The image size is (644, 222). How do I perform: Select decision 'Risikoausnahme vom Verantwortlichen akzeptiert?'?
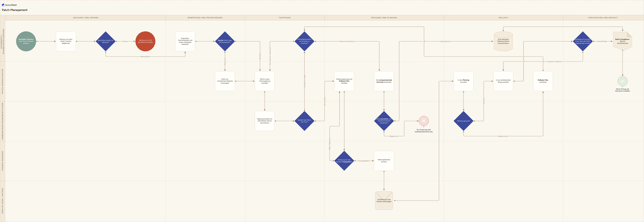click(x=384, y=121)
